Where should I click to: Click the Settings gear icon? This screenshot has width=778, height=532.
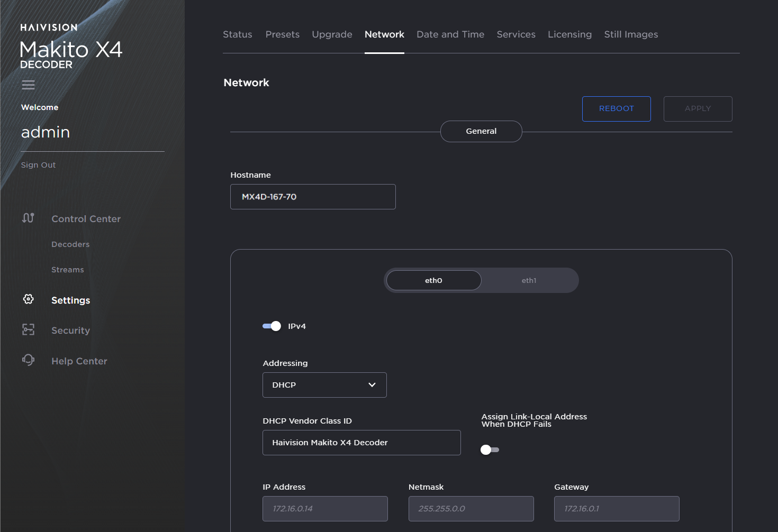tap(28, 299)
